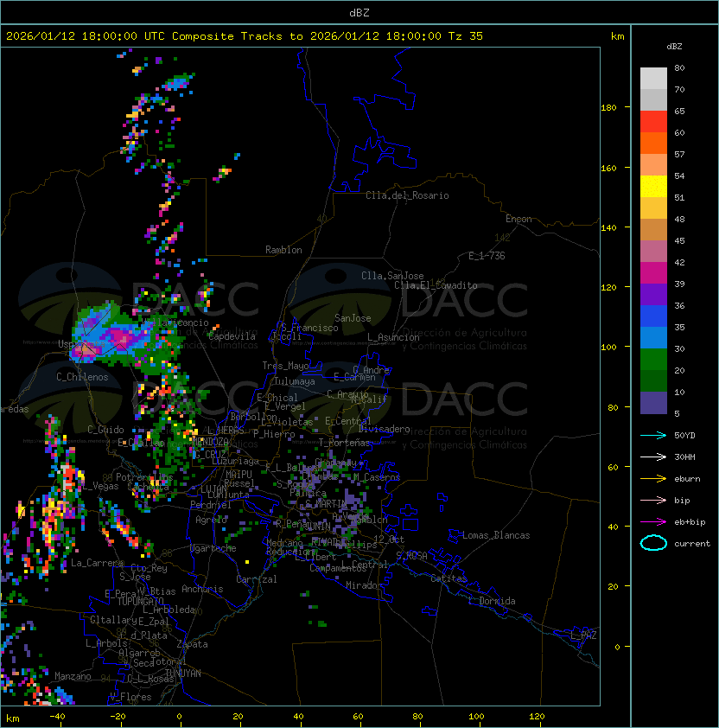Click the 'Clla.SanJose' map label
Image resolution: width=719 pixels, height=728 pixels.
click(392, 276)
